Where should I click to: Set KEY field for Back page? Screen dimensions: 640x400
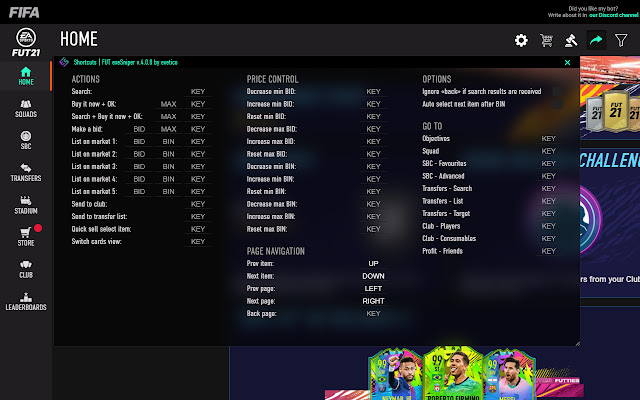373,313
